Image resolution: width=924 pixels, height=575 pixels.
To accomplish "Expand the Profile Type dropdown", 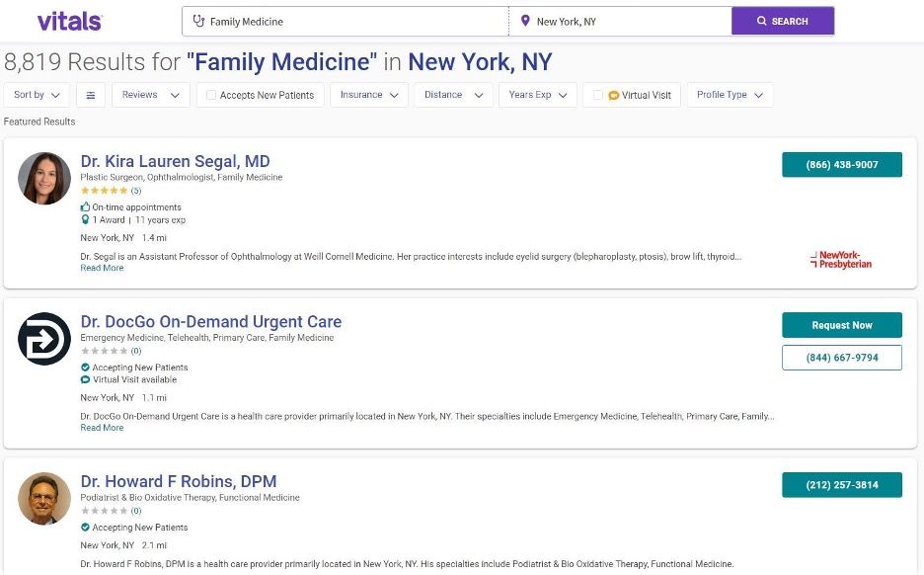I will [x=730, y=95].
